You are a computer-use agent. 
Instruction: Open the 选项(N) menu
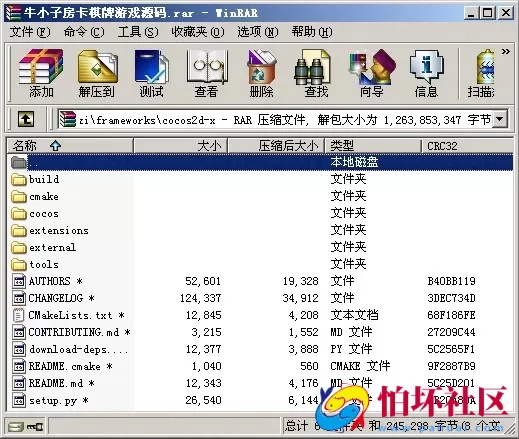coord(258,32)
